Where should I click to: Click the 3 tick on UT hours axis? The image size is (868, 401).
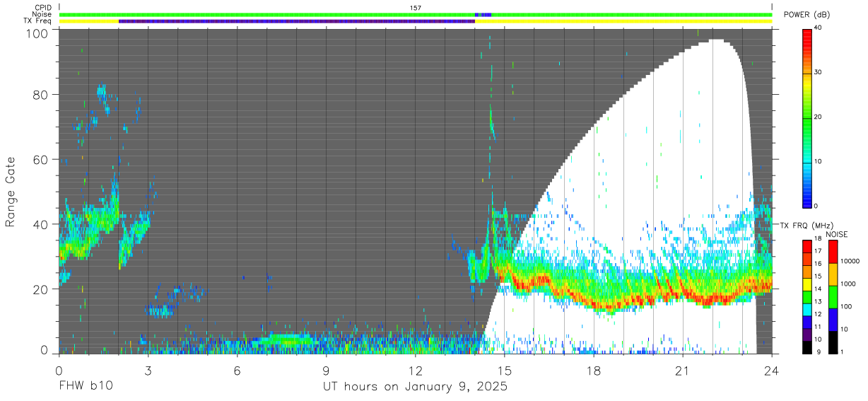[148, 369]
